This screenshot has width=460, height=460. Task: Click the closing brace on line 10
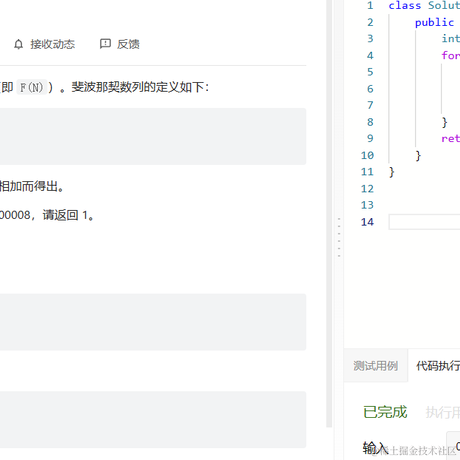418,155
